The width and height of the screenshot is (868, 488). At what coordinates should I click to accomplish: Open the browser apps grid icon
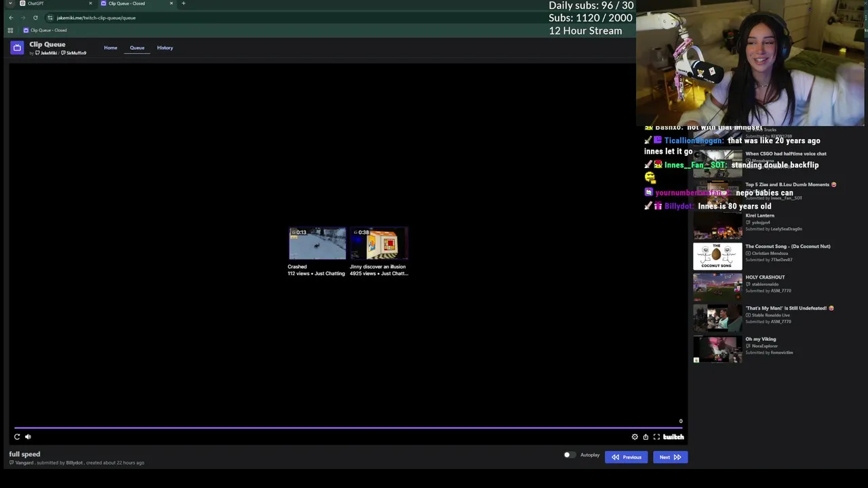click(10, 30)
